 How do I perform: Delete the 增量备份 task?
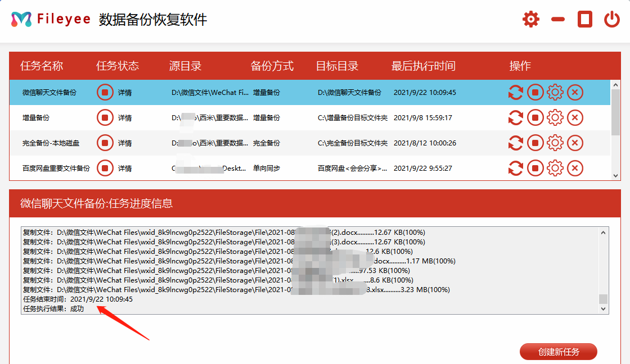[x=575, y=117]
